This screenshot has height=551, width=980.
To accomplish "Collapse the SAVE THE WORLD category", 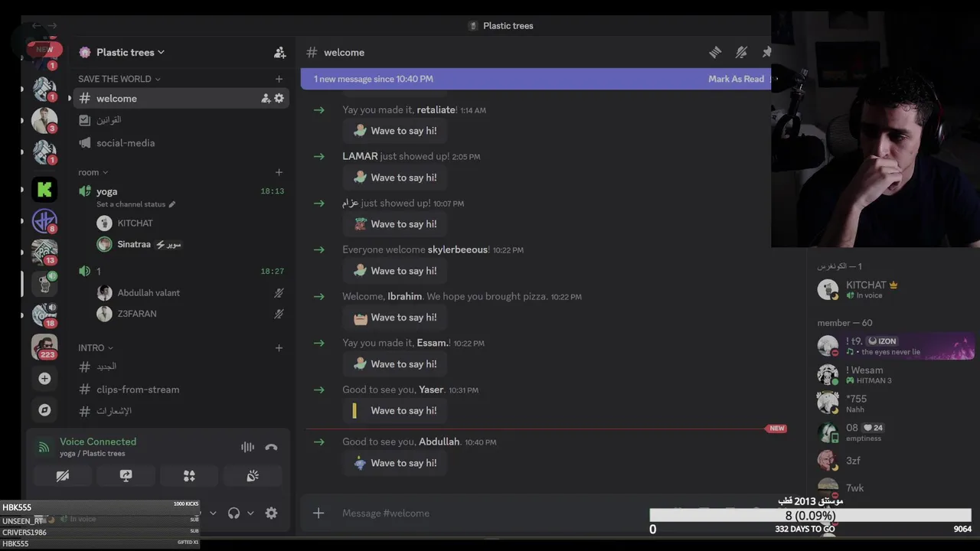I will [119, 79].
